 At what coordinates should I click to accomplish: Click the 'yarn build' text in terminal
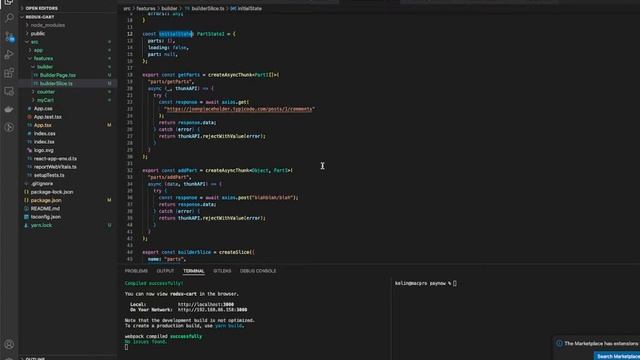coord(229,326)
